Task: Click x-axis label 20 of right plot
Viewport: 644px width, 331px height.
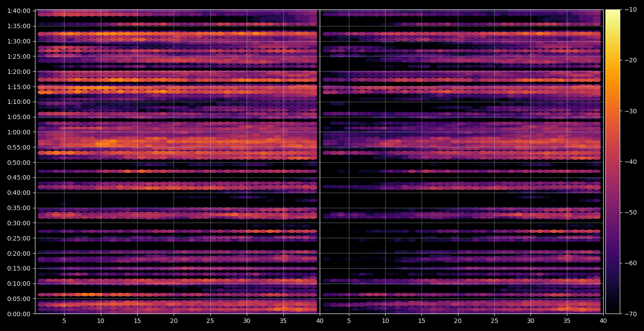Action: 458,321
